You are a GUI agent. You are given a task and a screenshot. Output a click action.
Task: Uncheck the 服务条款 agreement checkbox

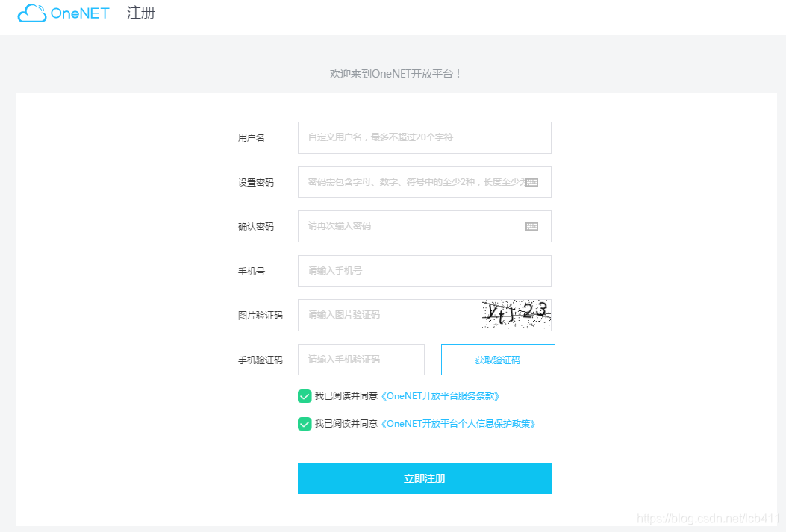(305, 396)
